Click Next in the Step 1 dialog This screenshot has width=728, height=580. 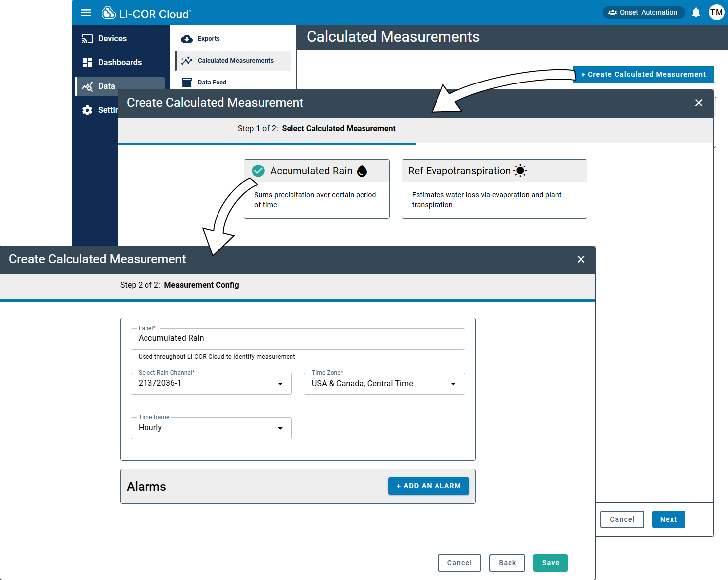(668, 520)
